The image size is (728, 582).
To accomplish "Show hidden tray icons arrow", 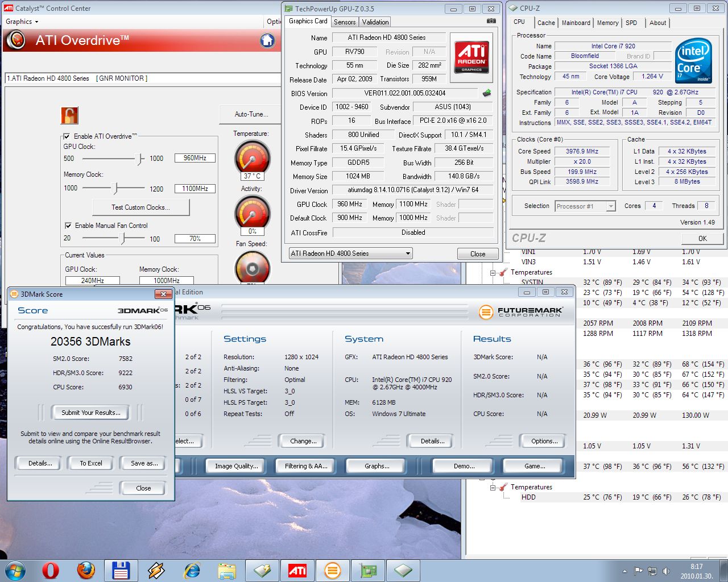I will [624, 571].
